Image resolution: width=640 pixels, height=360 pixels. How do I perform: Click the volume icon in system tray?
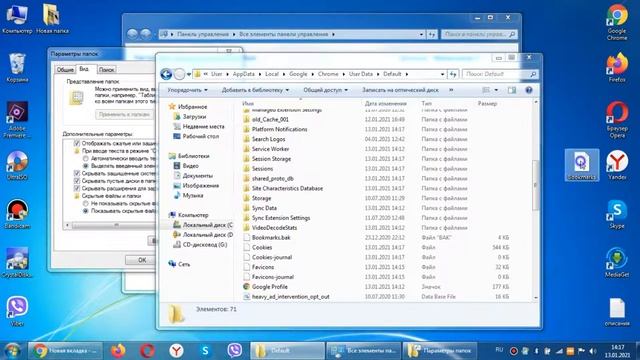tap(593, 351)
